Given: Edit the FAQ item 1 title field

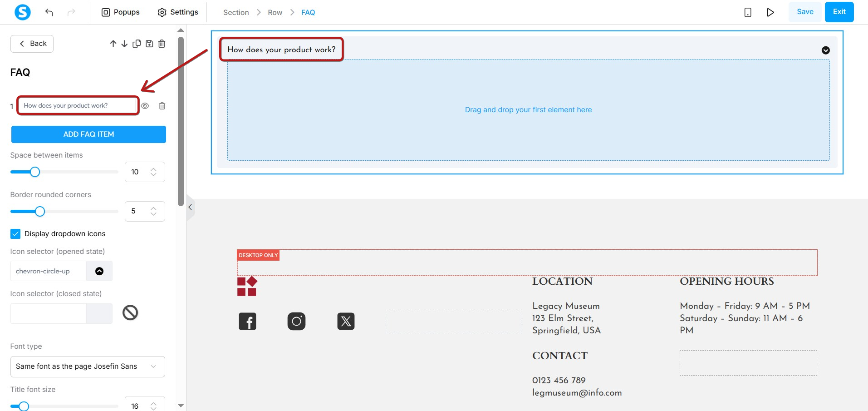Looking at the screenshot, I should [x=78, y=105].
